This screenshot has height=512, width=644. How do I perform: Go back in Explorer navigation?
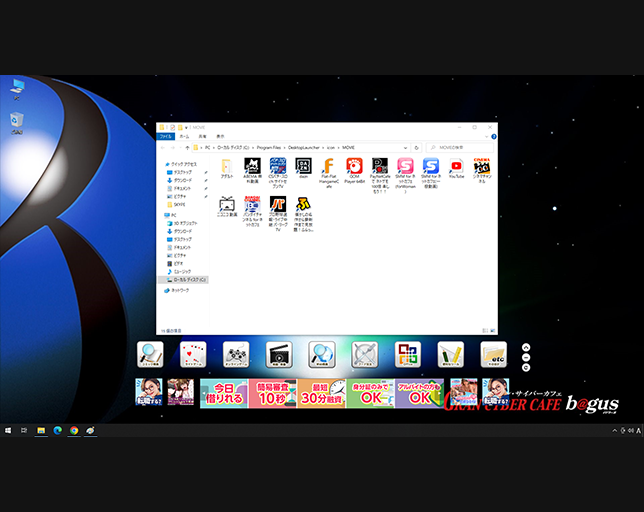[163, 147]
